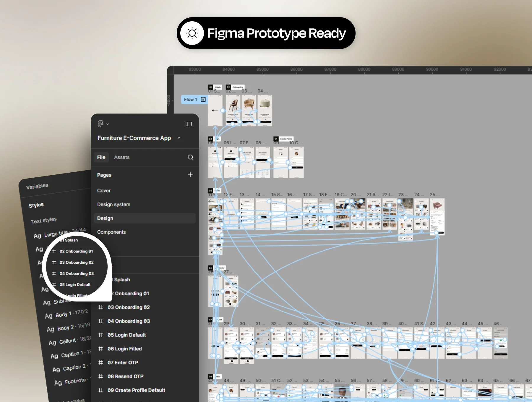Select the brown chair onboarding frame thumbnail
Screen dimensions: 532x402
[233, 110]
